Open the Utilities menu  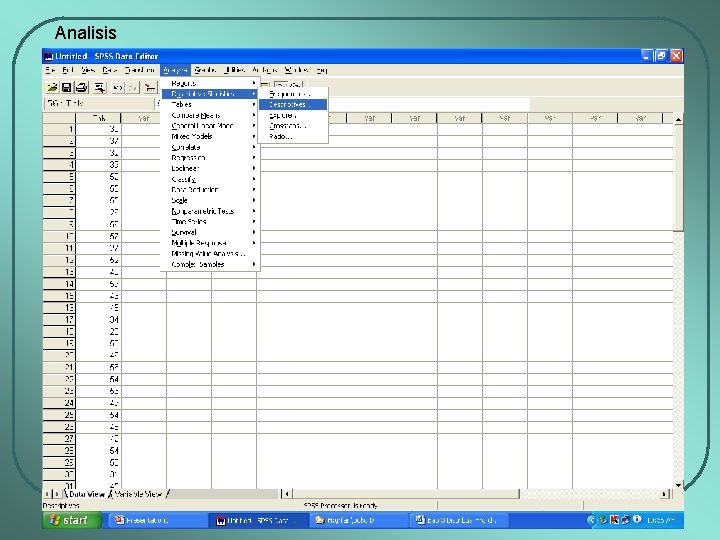click(234, 70)
